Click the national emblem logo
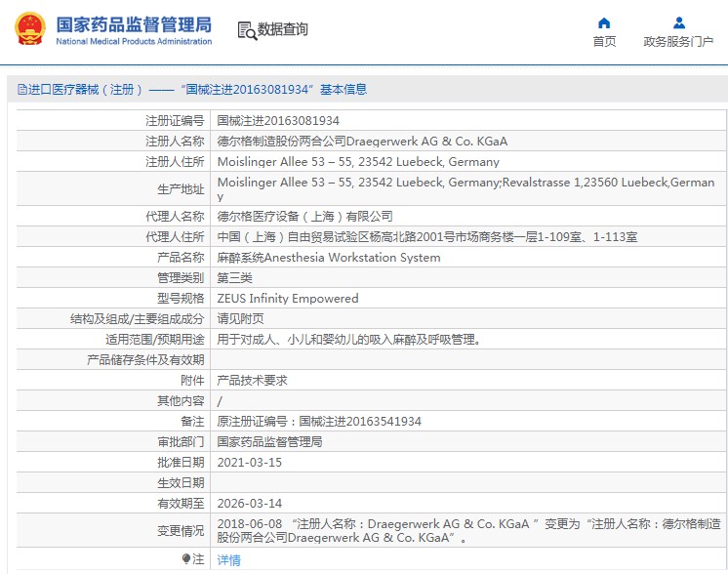Screen dimensions: 728x574 [30, 28]
